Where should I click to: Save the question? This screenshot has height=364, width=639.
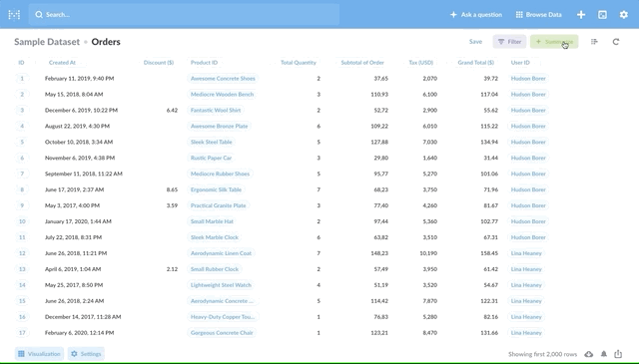475,42
